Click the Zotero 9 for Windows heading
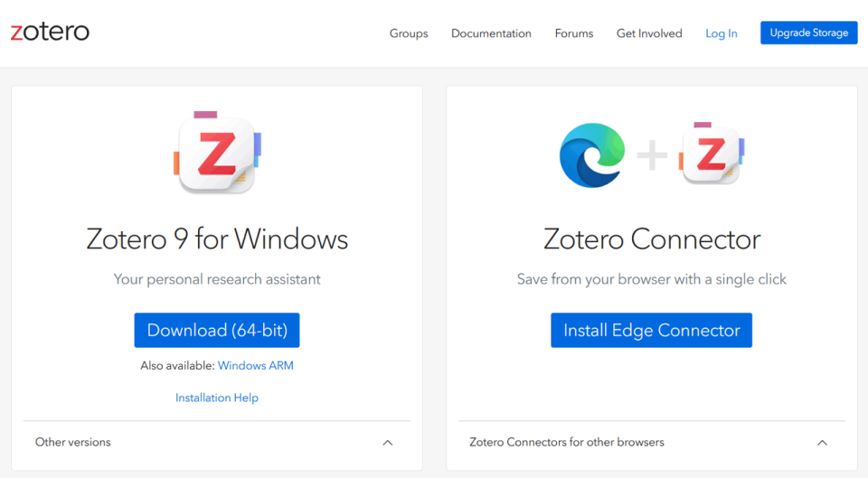868x478 pixels. point(217,239)
